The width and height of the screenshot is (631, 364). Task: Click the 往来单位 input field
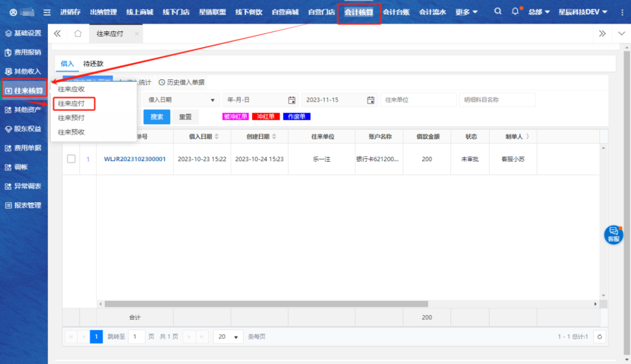point(418,100)
